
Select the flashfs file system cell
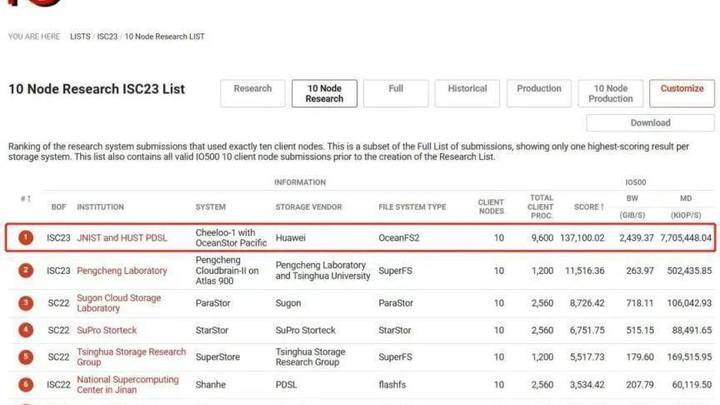pos(392,384)
